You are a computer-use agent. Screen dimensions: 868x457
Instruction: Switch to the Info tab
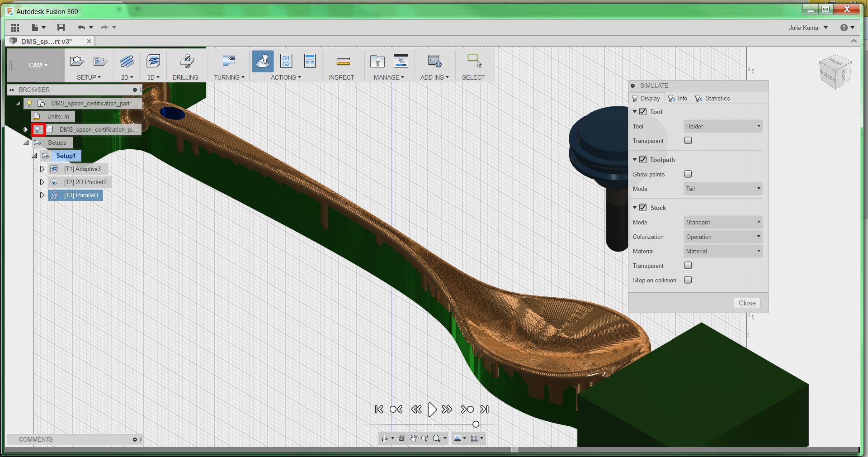click(678, 98)
